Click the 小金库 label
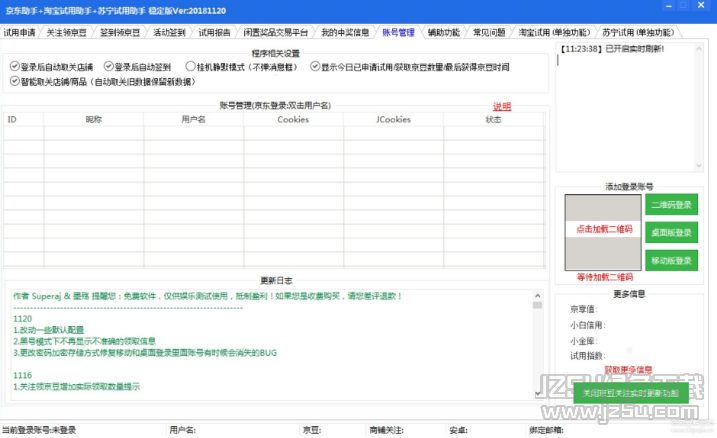 coord(583,341)
